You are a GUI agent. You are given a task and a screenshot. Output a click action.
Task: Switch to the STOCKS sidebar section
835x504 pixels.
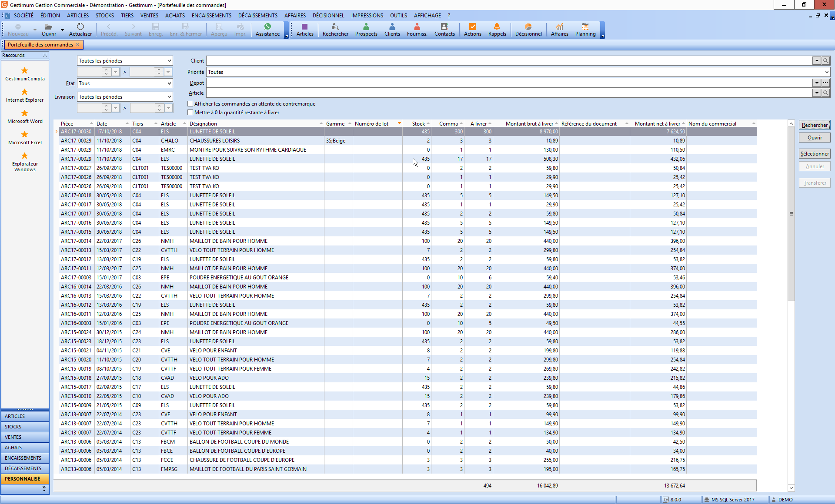[25, 427]
